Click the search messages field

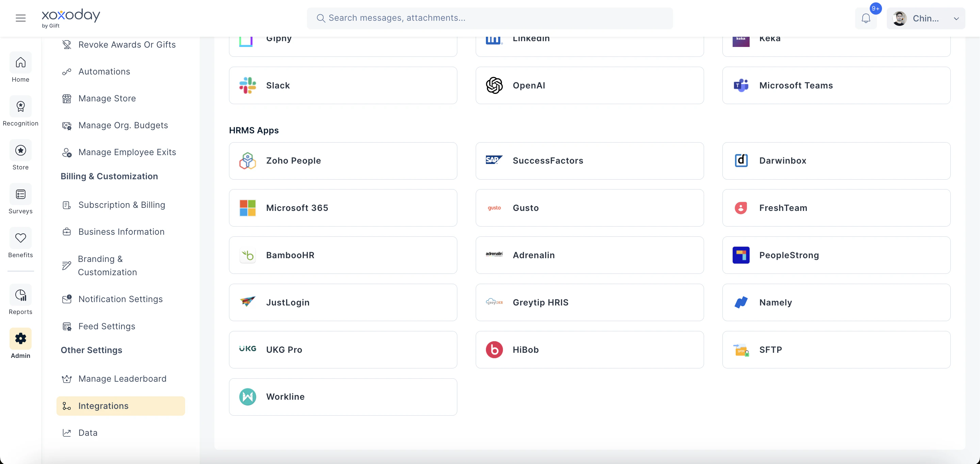pyautogui.click(x=490, y=18)
